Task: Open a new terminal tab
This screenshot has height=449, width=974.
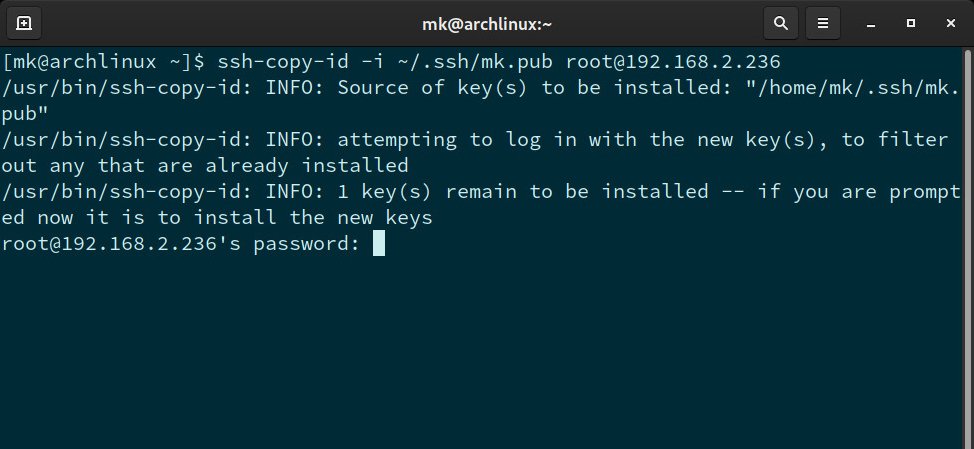Action: point(24,22)
